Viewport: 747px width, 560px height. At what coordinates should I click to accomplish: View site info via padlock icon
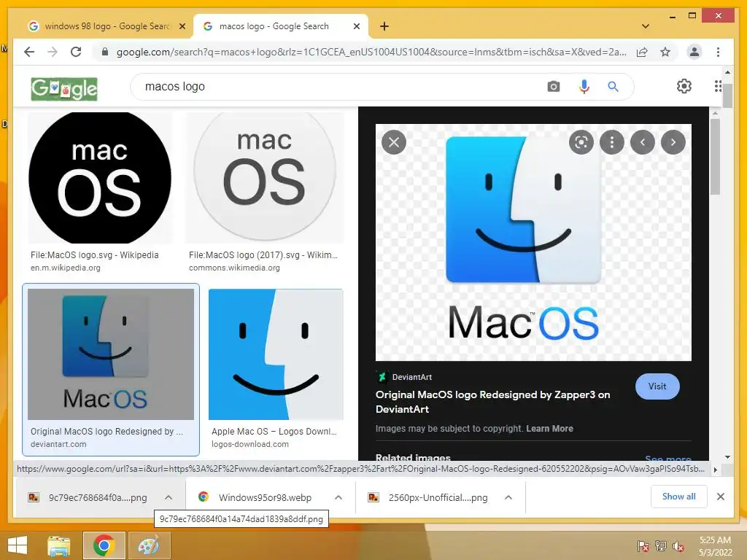105,52
